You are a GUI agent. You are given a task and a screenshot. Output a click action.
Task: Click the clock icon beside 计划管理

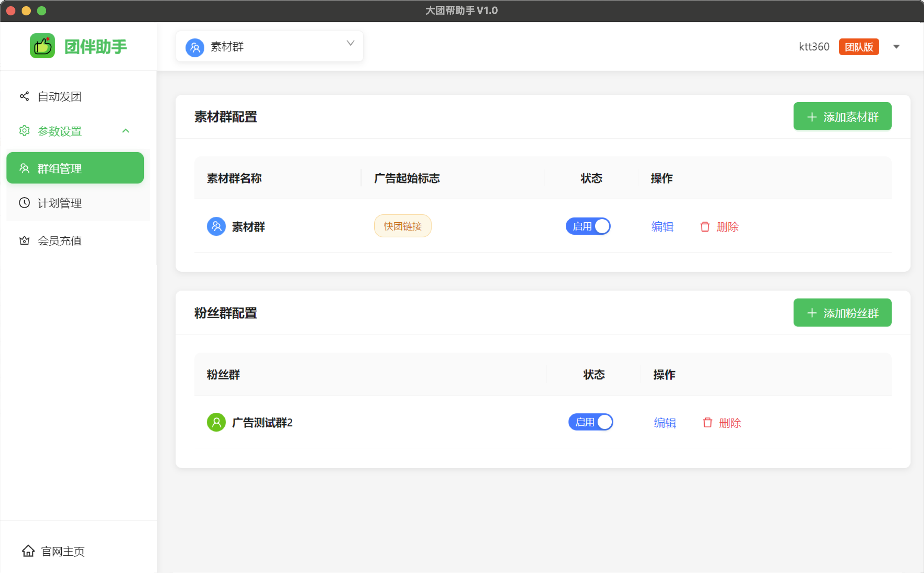[24, 203]
